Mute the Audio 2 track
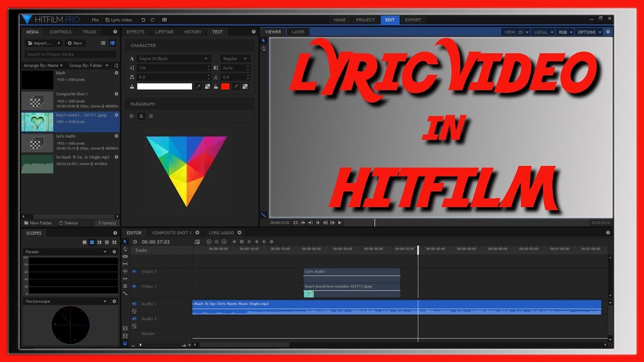Screen dimensions: 644x362 pyautogui.click(x=134, y=319)
